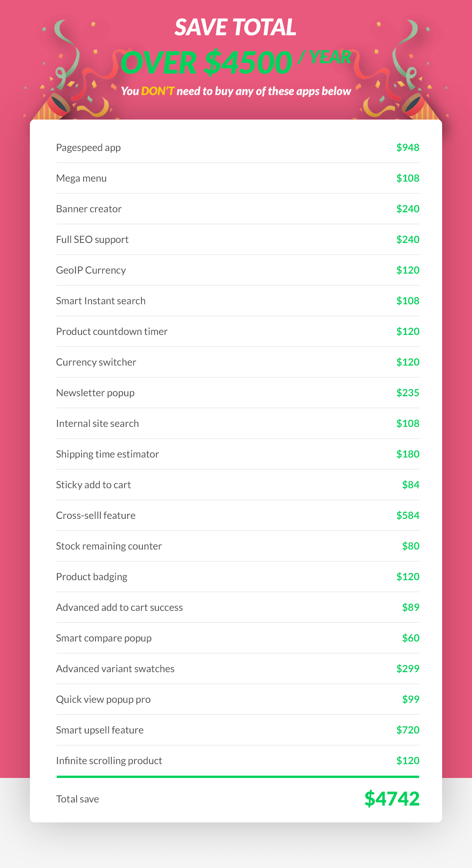Click Advanced variant swatches item
The image size is (472, 868).
(238, 669)
